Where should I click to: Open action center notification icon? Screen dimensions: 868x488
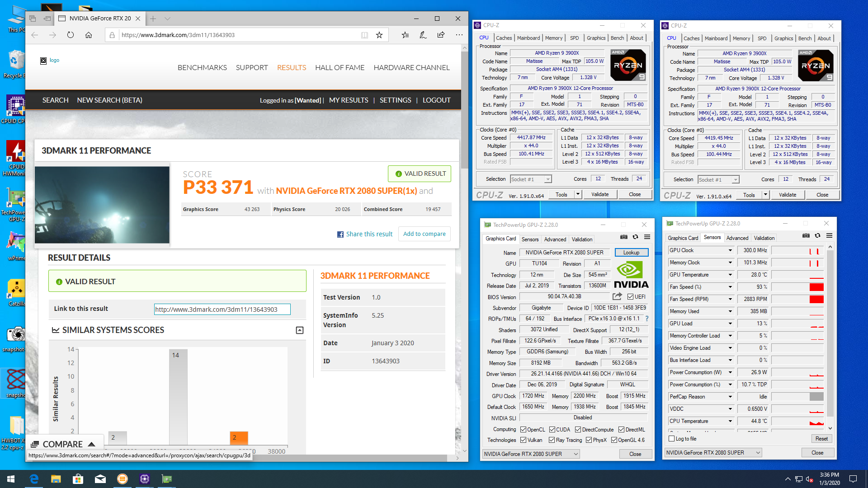tap(853, 479)
